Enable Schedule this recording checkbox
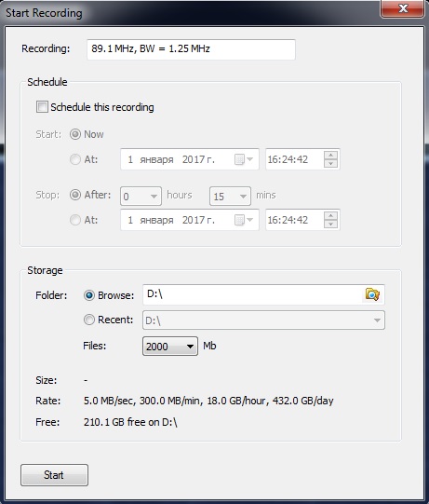Image resolution: width=429 pixels, height=504 pixels. click(42, 107)
